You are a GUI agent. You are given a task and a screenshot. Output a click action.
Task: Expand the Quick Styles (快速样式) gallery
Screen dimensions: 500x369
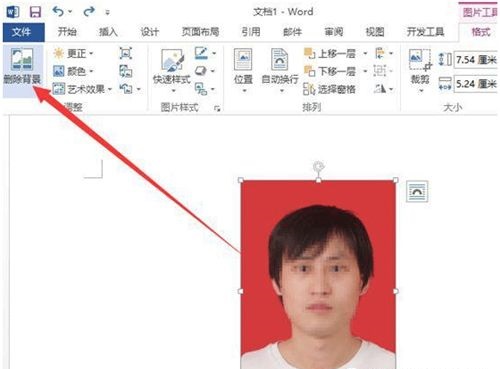pos(172,71)
